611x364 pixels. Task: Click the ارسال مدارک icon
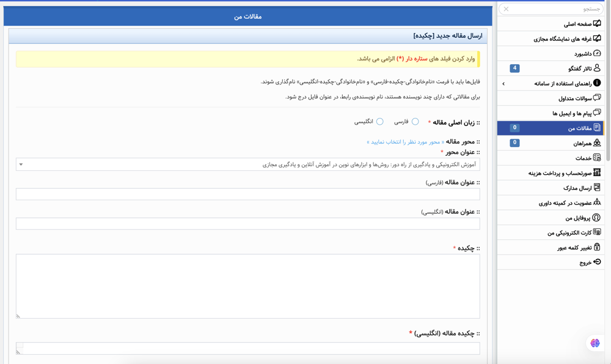pyautogui.click(x=596, y=187)
